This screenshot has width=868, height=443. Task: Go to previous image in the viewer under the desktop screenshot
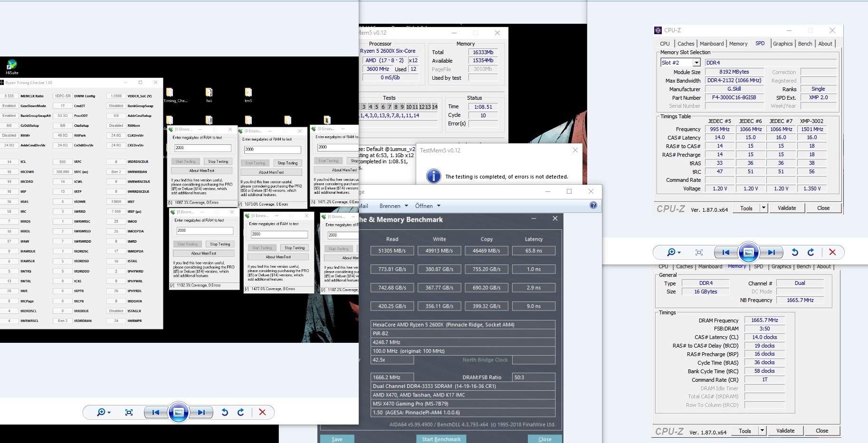(155, 412)
